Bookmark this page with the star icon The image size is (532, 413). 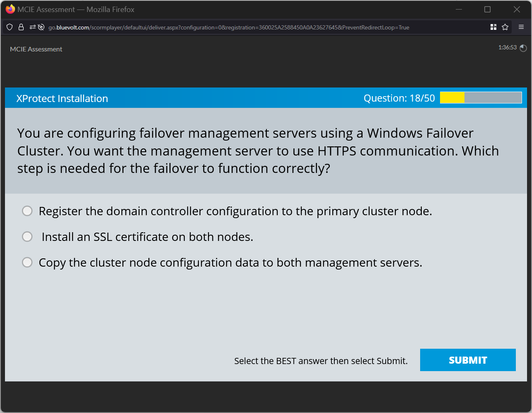(x=505, y=27)
